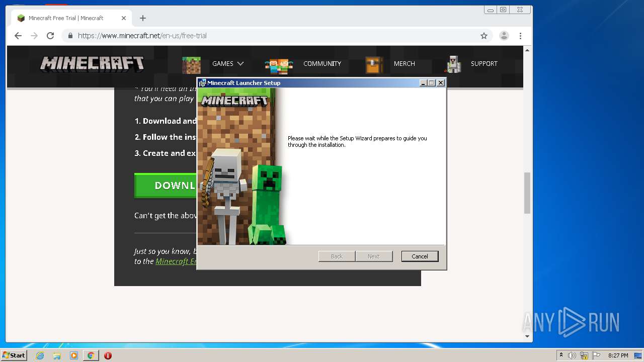Click the Steve and Alex Community icon
This screenshot has width=644, height=362.
(x=279, y=66)
